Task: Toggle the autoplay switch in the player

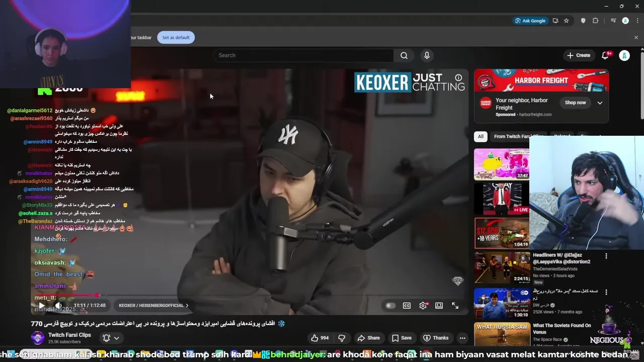Action: pos(390,305)
